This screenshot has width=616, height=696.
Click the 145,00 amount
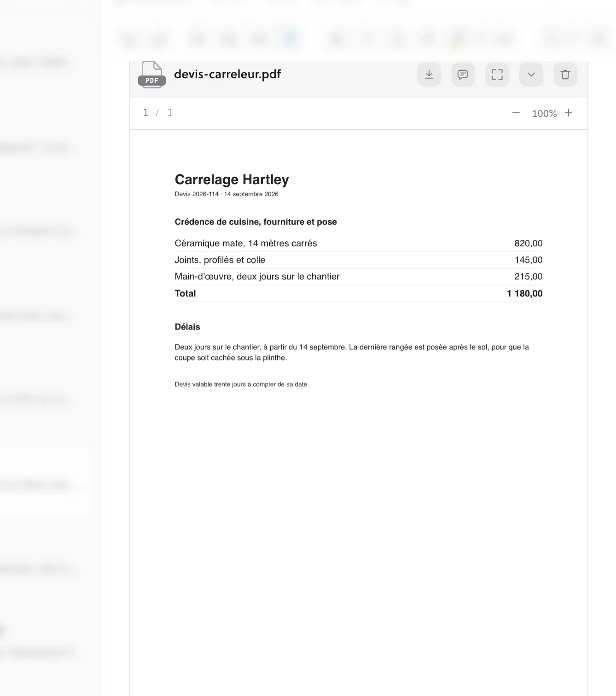529,260
